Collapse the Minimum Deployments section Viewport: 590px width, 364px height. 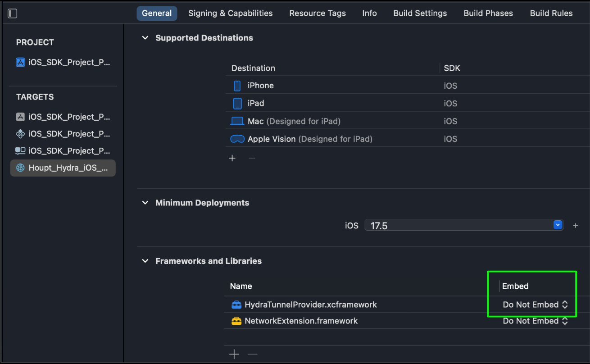(x=145, y=203)
